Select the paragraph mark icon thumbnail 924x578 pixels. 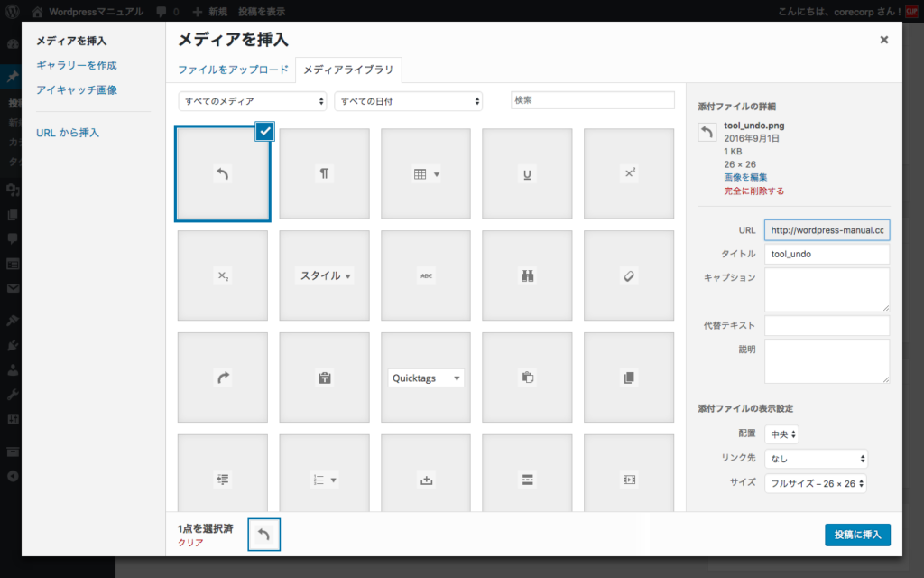[x=324, y=173]
